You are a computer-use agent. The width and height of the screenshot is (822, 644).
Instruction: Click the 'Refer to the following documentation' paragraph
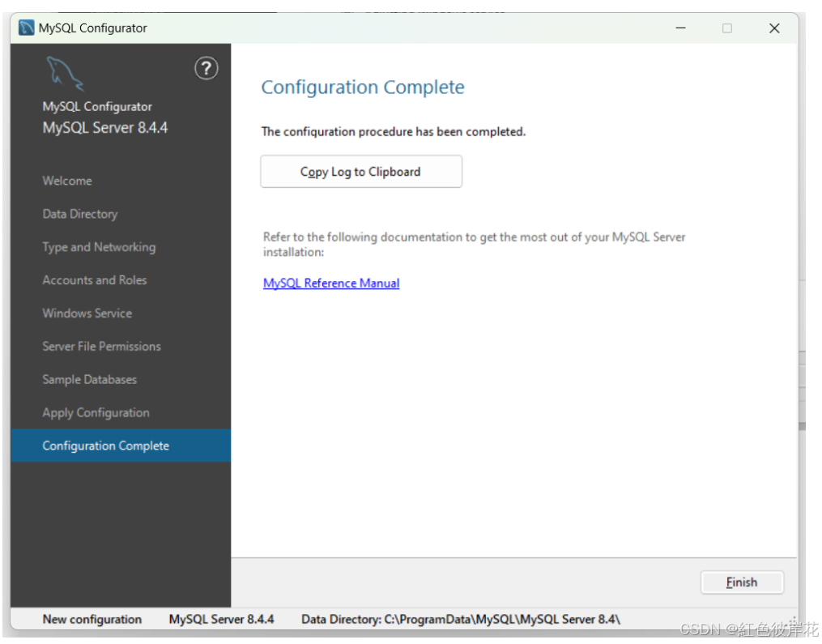point(474,245)
